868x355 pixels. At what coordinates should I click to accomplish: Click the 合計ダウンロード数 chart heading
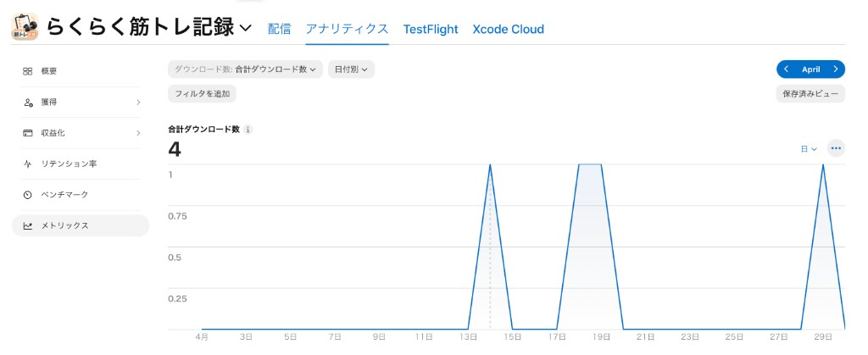click(204, 130)
